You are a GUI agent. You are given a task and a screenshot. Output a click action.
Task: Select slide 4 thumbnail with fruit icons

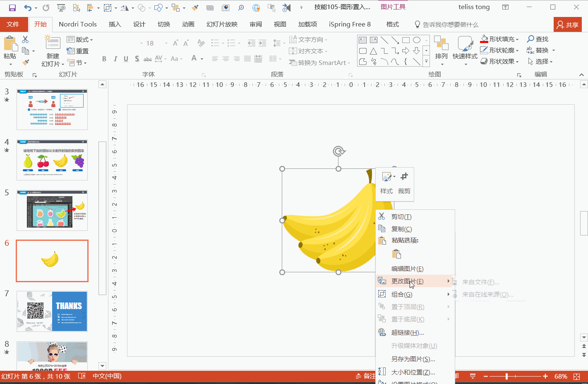click(52, 160)
